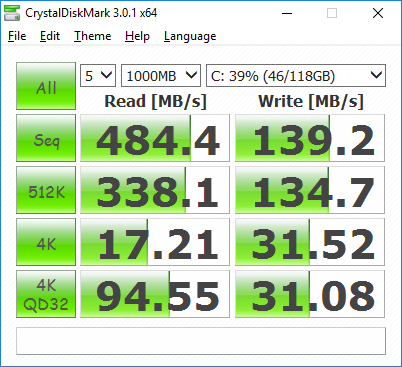Viewport: 402px width, 367px height.
Task: Start the Seq benchmark test
Action: coord(46,138)
